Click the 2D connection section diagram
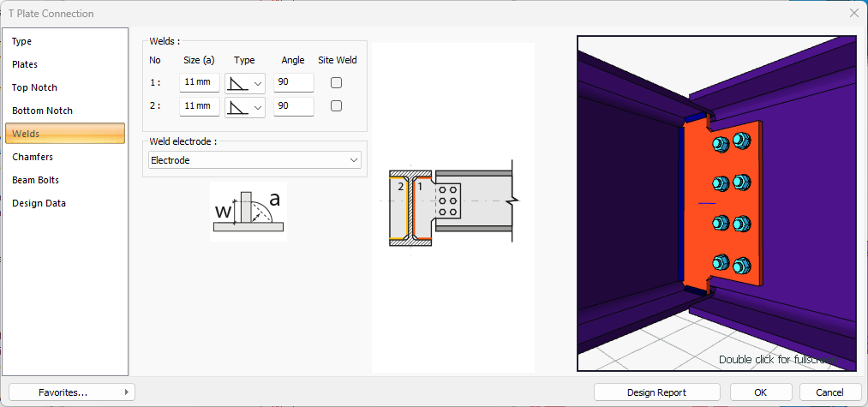868x407 pixels. 452,206
